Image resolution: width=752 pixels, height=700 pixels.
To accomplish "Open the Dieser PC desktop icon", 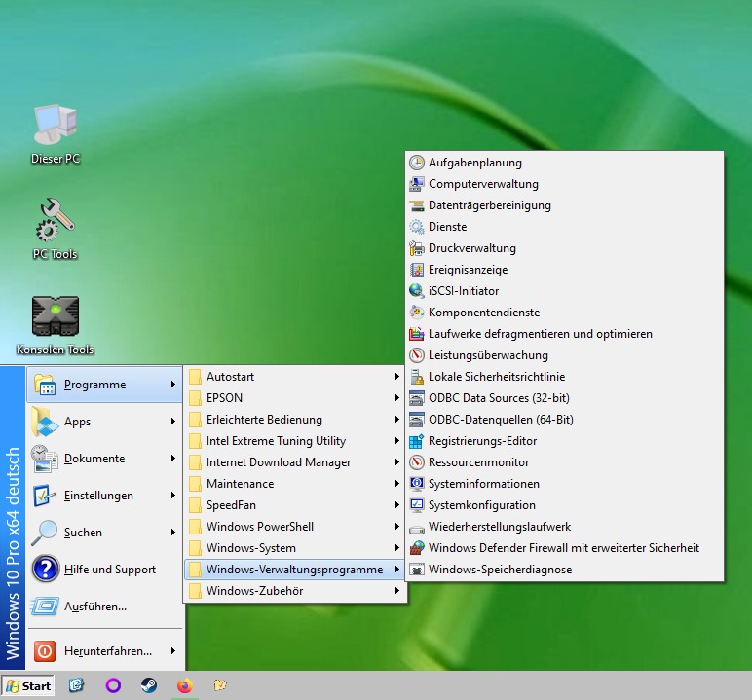I will [x=55, y=133].
